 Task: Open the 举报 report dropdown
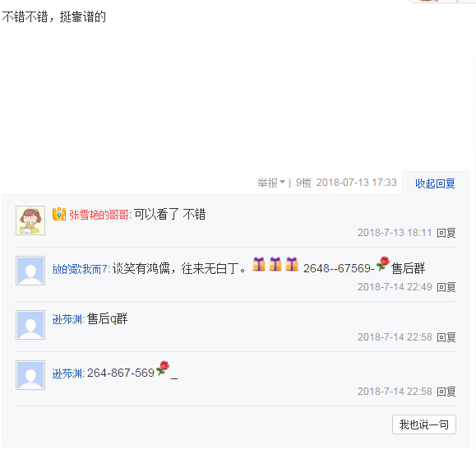pyautogui.click(x=271, y=183)
